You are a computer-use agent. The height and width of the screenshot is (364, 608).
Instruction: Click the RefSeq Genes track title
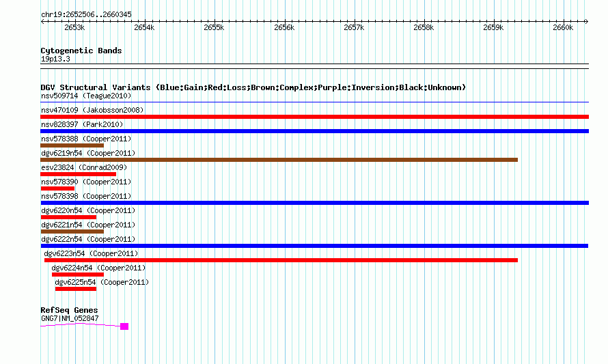pyautogui.click(x=69, y=310)
